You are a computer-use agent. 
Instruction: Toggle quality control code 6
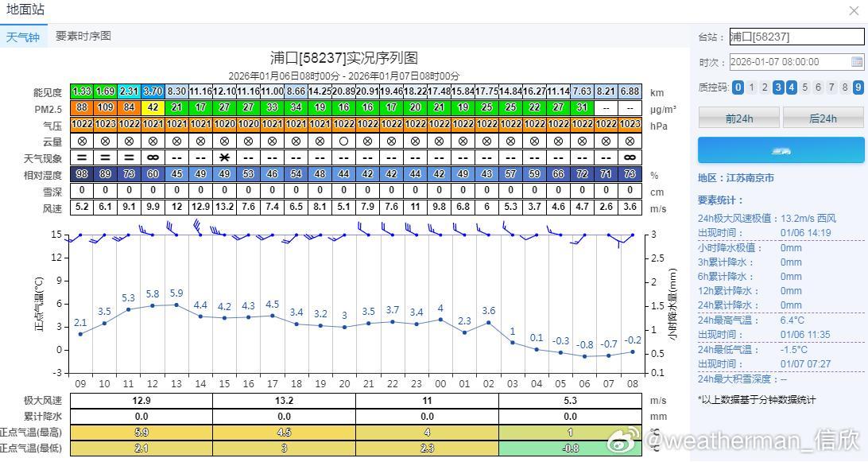(x=818, y=87)
